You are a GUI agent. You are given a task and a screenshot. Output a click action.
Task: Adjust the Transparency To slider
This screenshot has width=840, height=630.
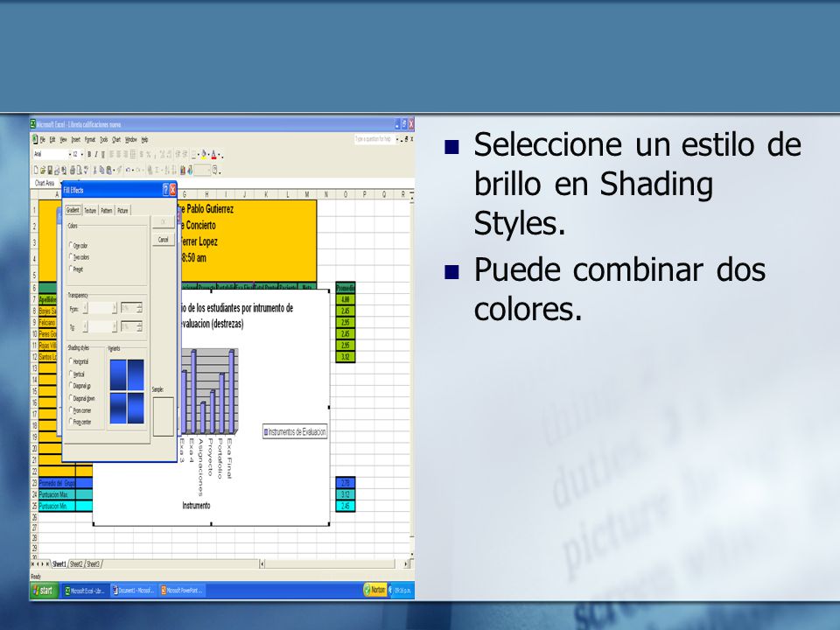(x=100, y=326)
